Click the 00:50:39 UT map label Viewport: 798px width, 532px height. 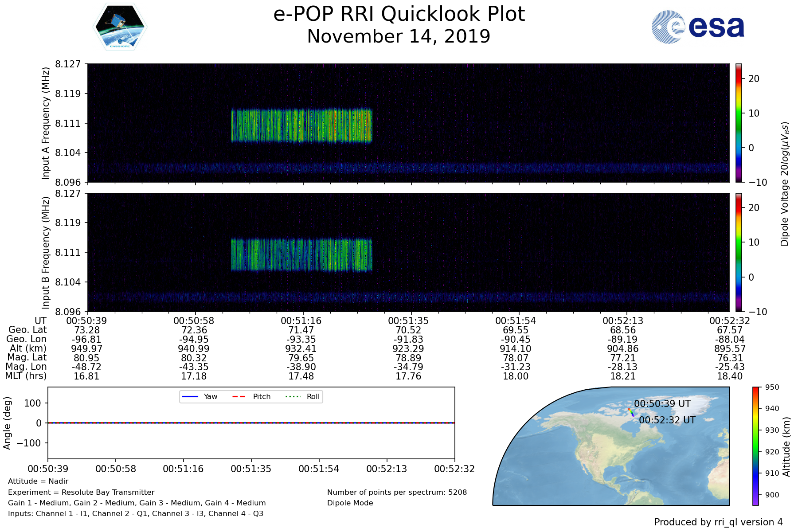662,403
